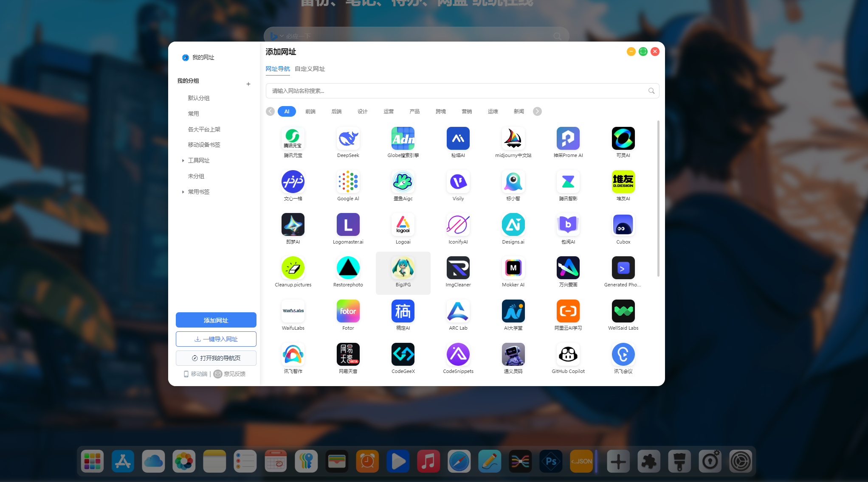Open the Fotor icon

point(348,311)
